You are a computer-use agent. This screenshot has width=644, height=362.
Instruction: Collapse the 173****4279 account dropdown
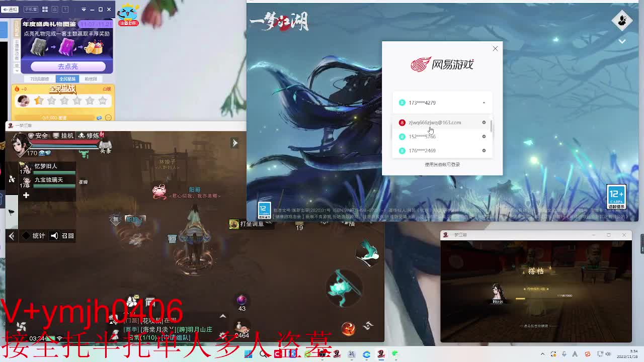coord(484,103)
